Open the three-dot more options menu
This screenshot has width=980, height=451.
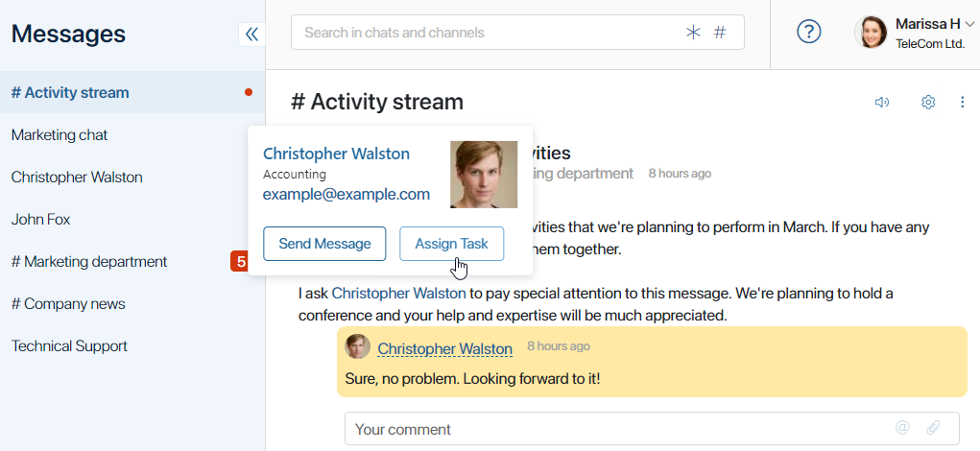coord(963,103)
